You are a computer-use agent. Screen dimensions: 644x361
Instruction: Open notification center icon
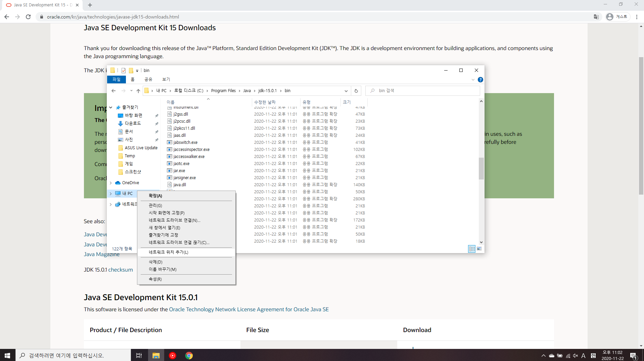(x=634, y=355)
